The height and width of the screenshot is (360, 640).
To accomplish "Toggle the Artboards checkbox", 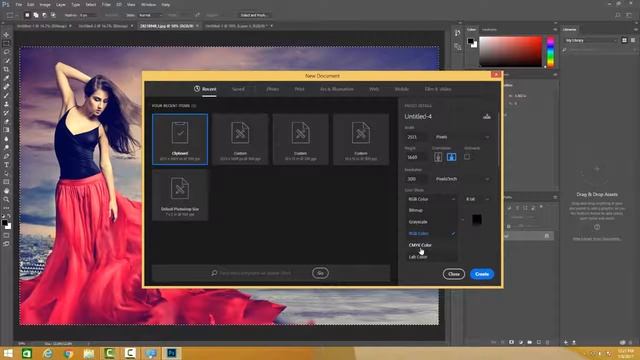I will pos(467,157).
